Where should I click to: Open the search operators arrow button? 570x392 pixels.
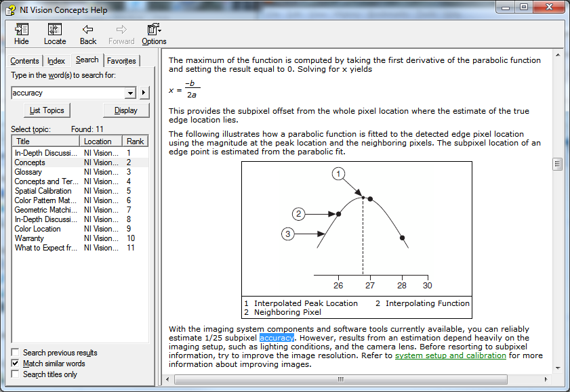144,93
